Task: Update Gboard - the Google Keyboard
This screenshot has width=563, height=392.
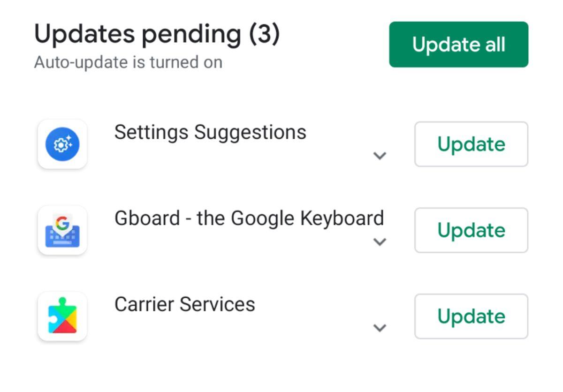Action: click(x=471, y=230)
